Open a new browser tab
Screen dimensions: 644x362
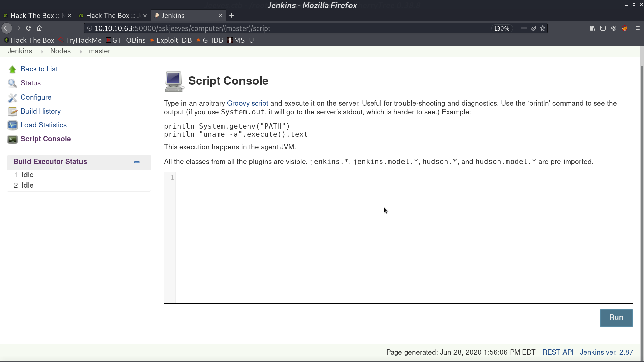click(x=232, y=16)
